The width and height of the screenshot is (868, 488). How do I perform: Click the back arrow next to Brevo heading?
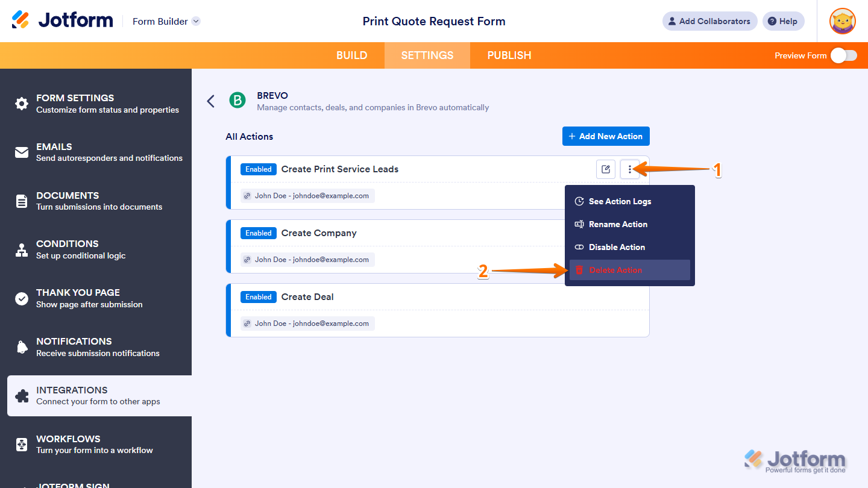(210, 101)
